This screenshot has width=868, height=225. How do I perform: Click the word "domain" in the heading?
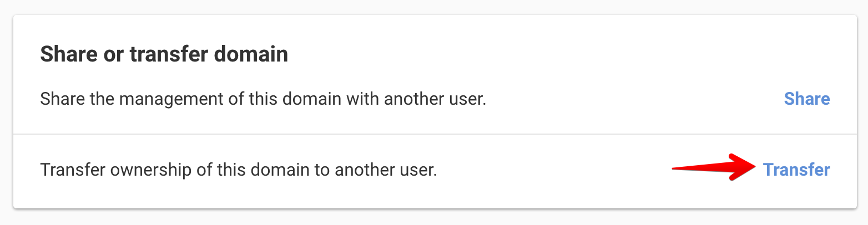[x=255, y=55]
